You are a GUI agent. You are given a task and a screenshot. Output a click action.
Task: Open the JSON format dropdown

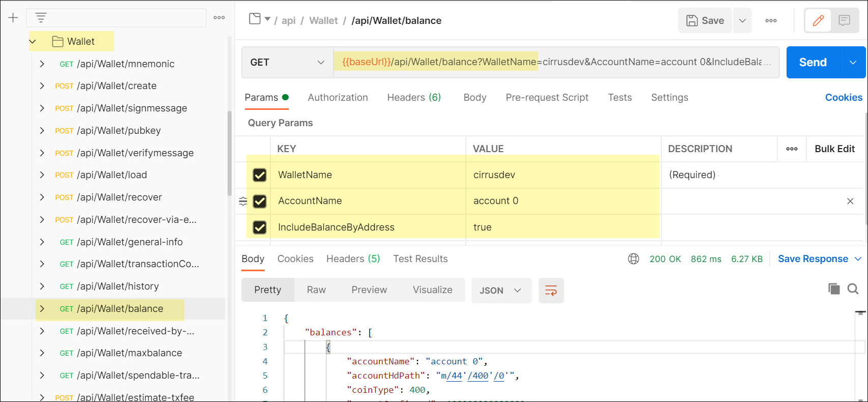pyautogui.click(x=501, y=291)
